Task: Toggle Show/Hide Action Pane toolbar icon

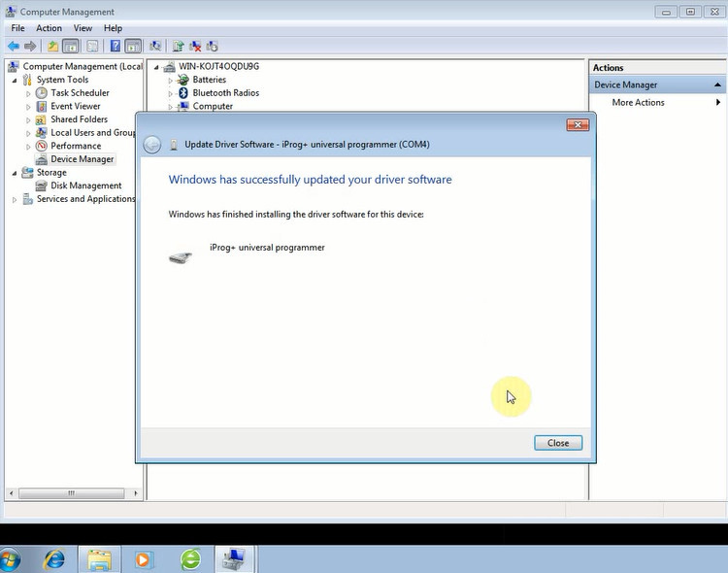Action: (133, 46)
